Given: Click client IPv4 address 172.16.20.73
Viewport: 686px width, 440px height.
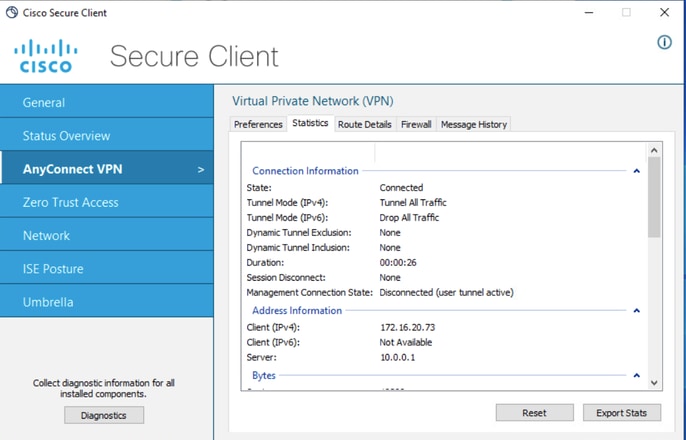Looking at the screenshot, I should [408, 327].
